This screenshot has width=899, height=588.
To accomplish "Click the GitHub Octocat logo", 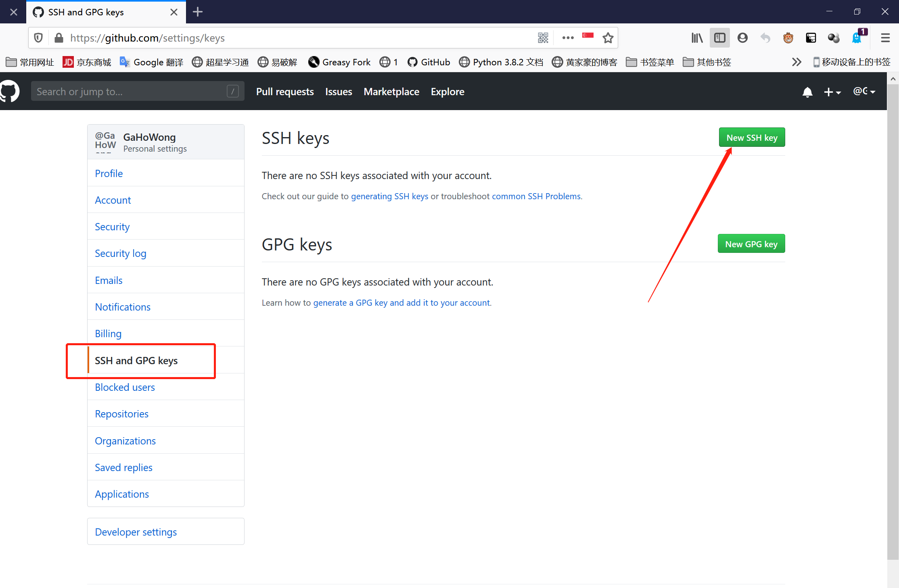I will click(10, 91).
